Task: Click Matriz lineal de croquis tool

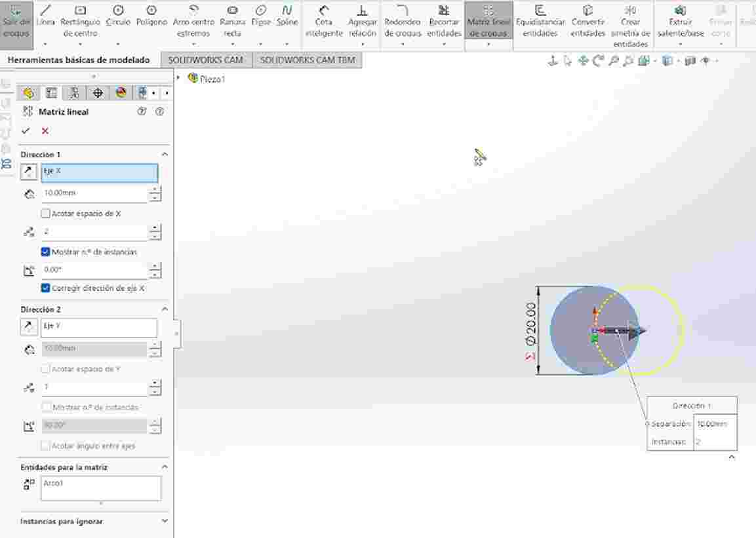Action: (x=488, y=21)
